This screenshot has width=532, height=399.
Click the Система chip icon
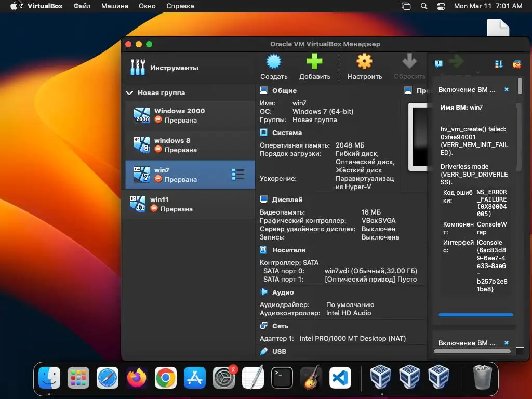click(263, 132)
